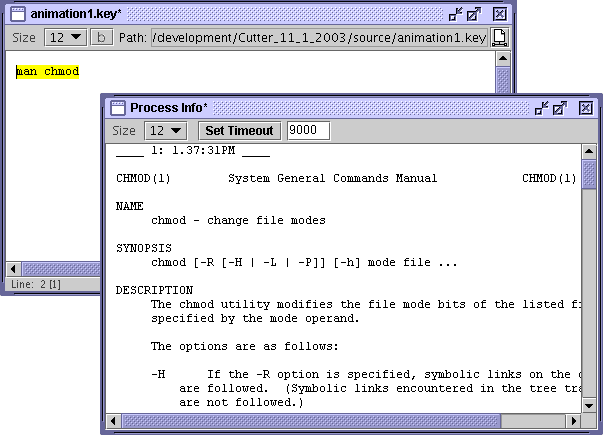Screen dimensions: 603x435
Task: Click the Path field with animation1.key path
Action: tap(318, 37)
